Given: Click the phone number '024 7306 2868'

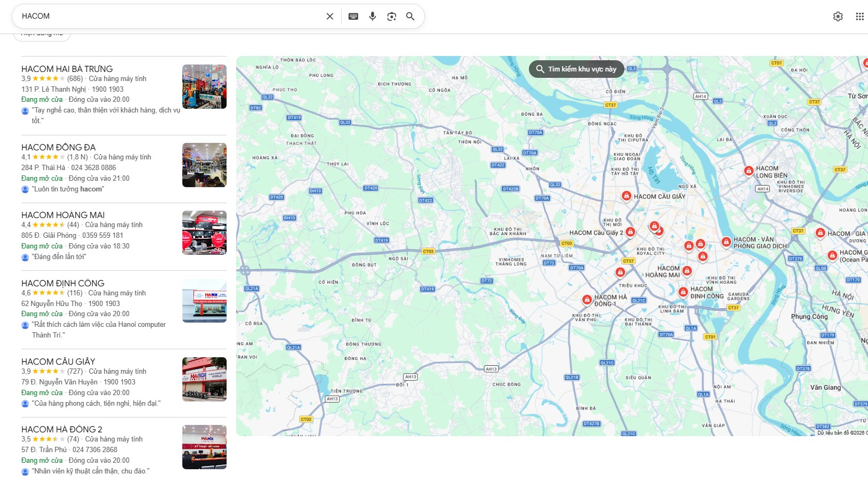Looking at the screenshot, I should pos(95,449).
